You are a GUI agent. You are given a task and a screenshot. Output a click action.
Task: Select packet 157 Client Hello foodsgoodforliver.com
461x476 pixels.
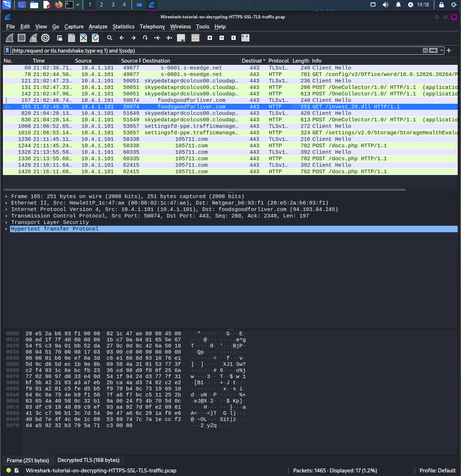point(230,100)
